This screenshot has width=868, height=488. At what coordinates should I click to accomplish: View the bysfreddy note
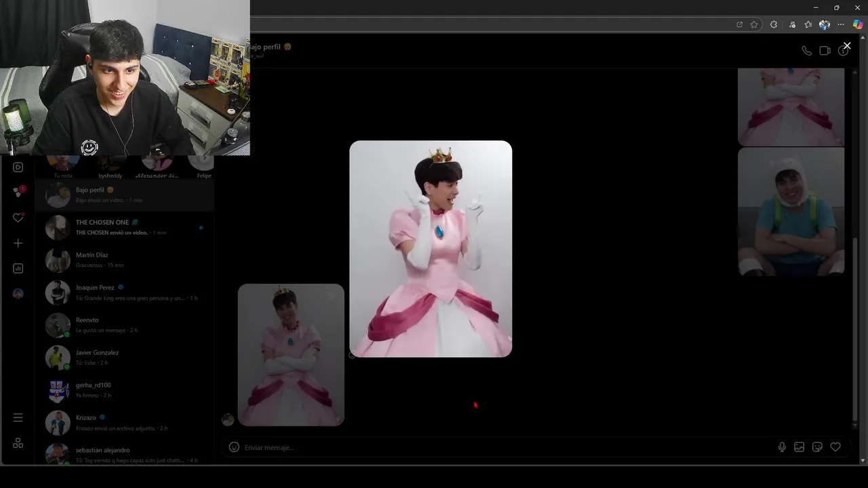(110, 167)
